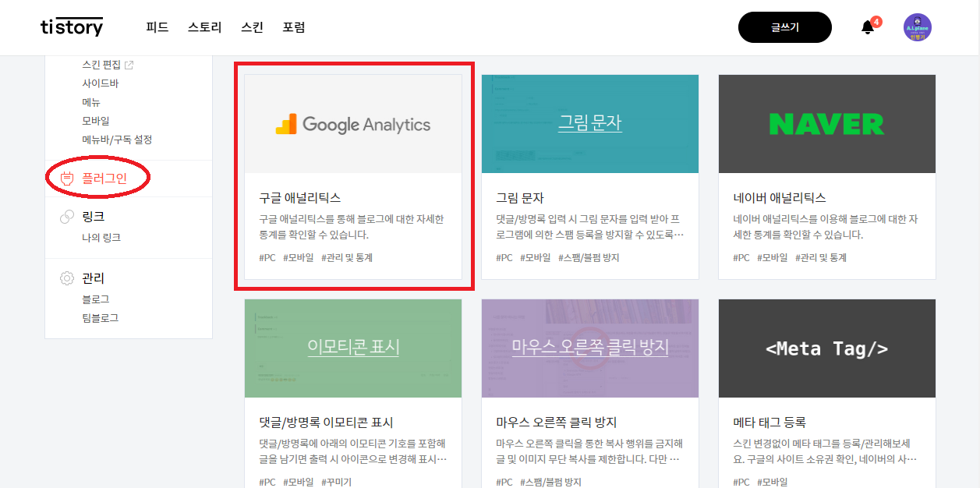980x488 pixels.
Task: Click the <Meta Tag/> thumbnail
Action: [827, 348]
